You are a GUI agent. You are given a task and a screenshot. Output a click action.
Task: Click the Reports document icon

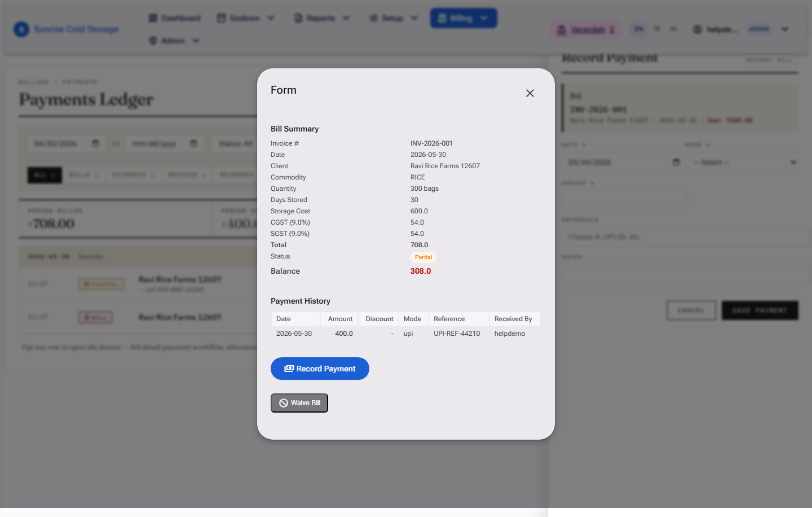(x=298, y=18)
